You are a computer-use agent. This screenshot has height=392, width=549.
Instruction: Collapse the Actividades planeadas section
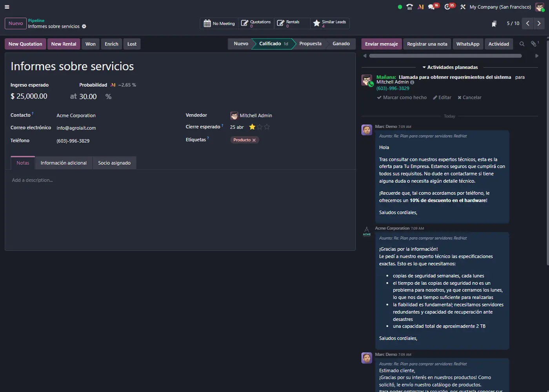[450, 67]
